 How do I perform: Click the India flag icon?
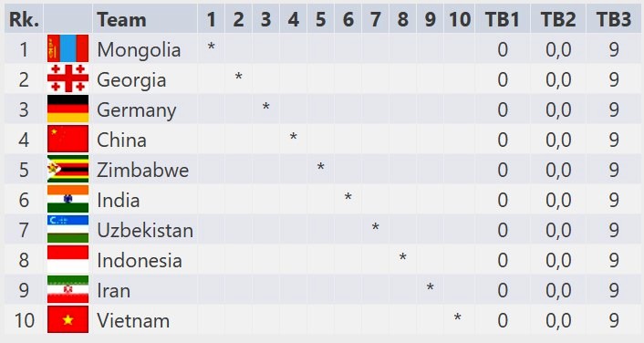(68, 199)
